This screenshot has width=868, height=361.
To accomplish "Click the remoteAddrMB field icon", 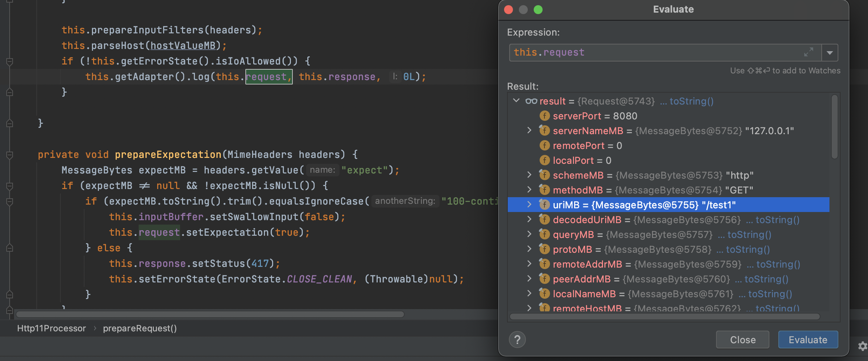I will (x=544, y=264).
